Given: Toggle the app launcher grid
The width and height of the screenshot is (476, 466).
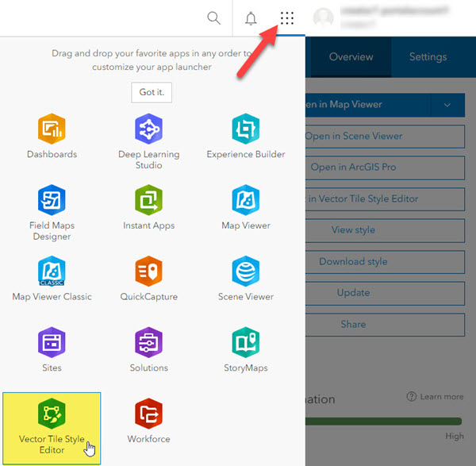Looking at the screenshot, I should [287, 18].
